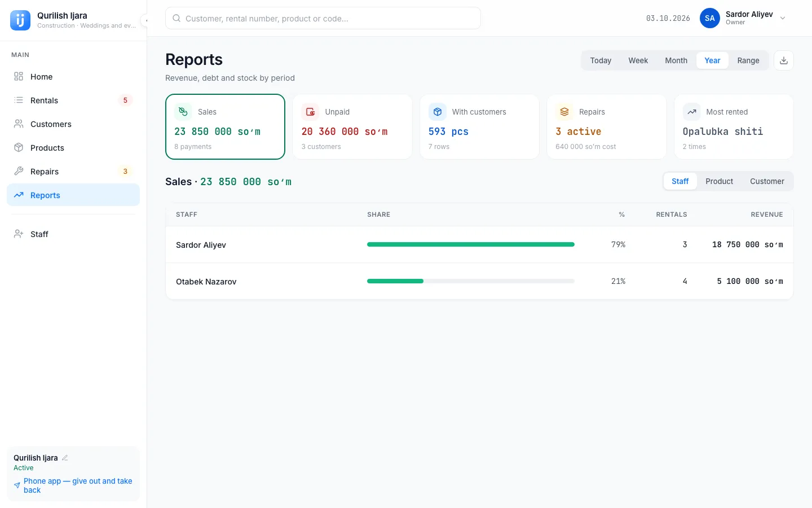
Task: Open Repairs in the sidebar
Action: [73, 172]
